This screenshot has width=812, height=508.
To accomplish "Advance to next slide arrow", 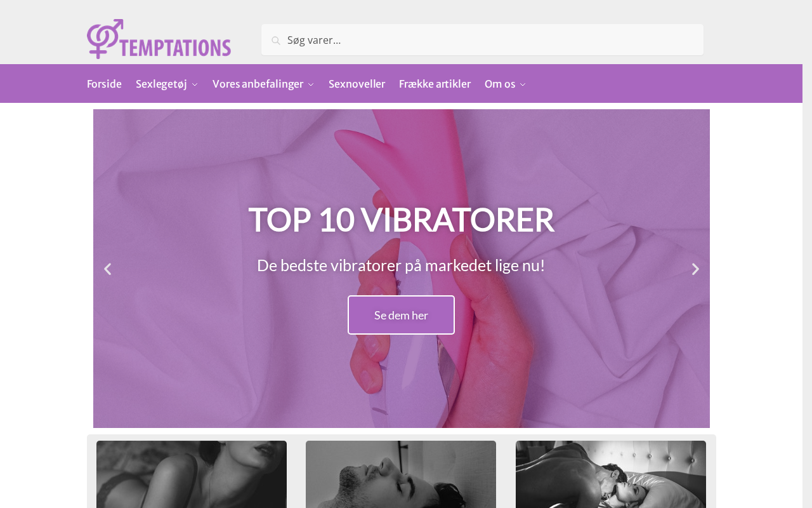I will (695, 269).
